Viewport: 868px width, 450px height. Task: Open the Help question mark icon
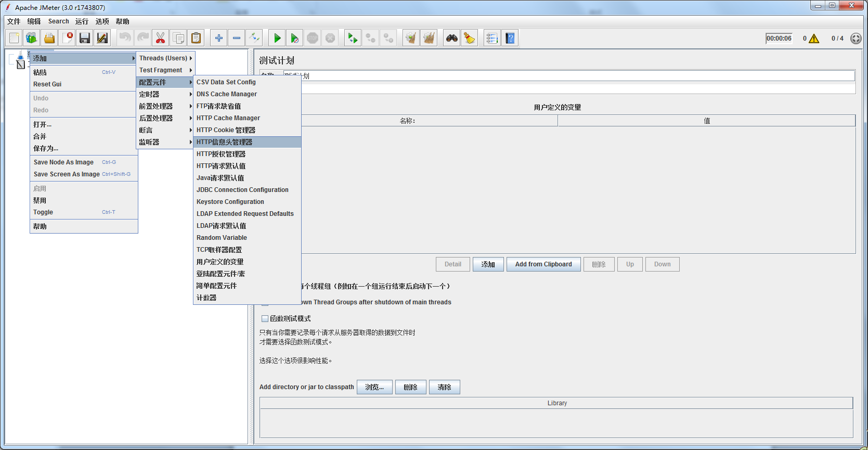pyautogui.click(x=510, y=38)
